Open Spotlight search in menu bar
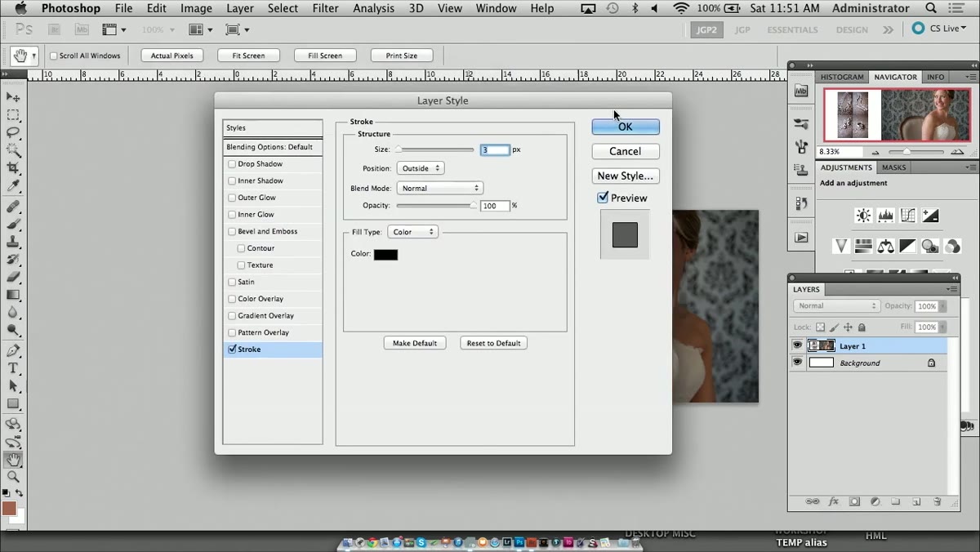The width and height of the screenshot is (980, 552). pos(931,8)
